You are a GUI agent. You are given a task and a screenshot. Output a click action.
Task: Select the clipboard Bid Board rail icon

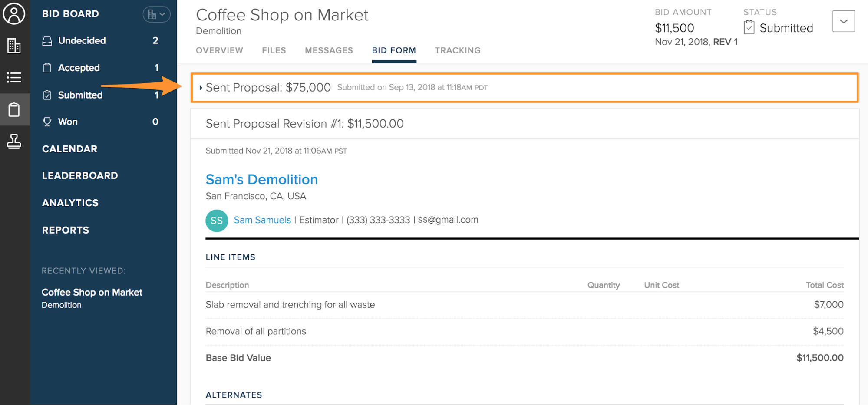point(14,109)
